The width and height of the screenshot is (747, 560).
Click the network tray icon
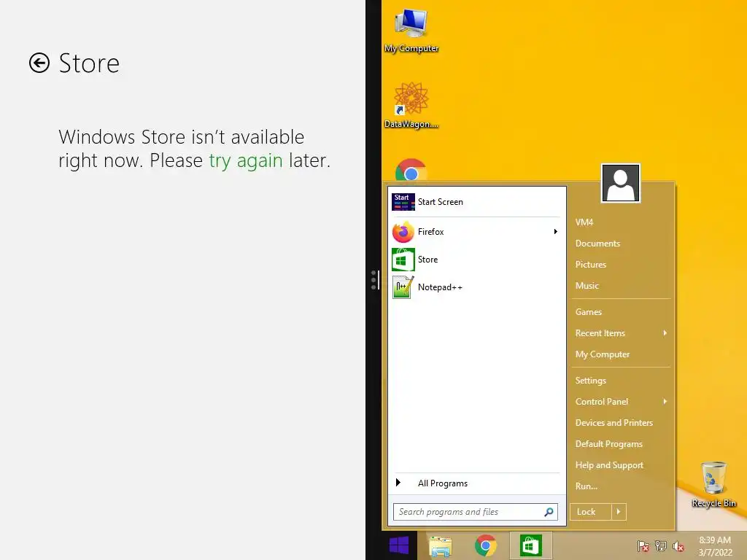tap(661, 546)
